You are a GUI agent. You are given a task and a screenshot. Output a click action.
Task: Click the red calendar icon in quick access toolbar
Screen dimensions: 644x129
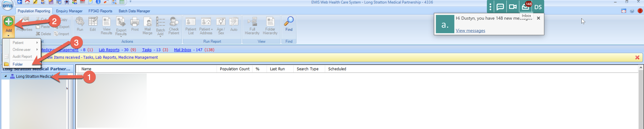tap(82, 2)
